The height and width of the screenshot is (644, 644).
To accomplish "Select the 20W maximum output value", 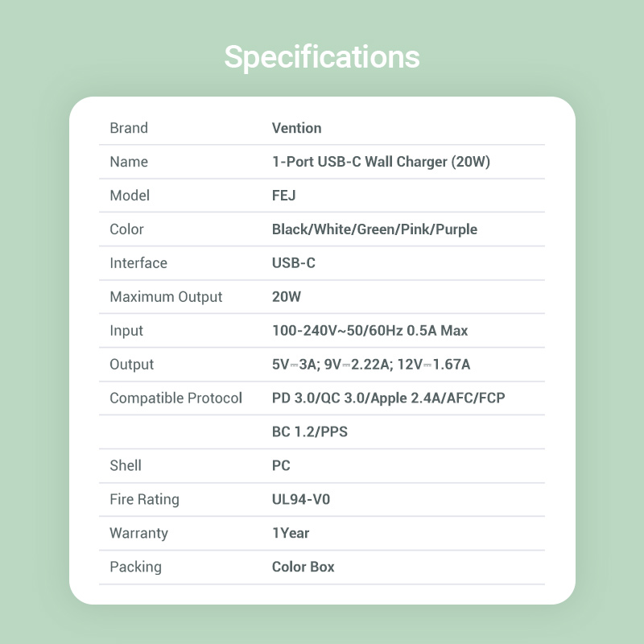I will pyautogui.click(x=287, y=296).
